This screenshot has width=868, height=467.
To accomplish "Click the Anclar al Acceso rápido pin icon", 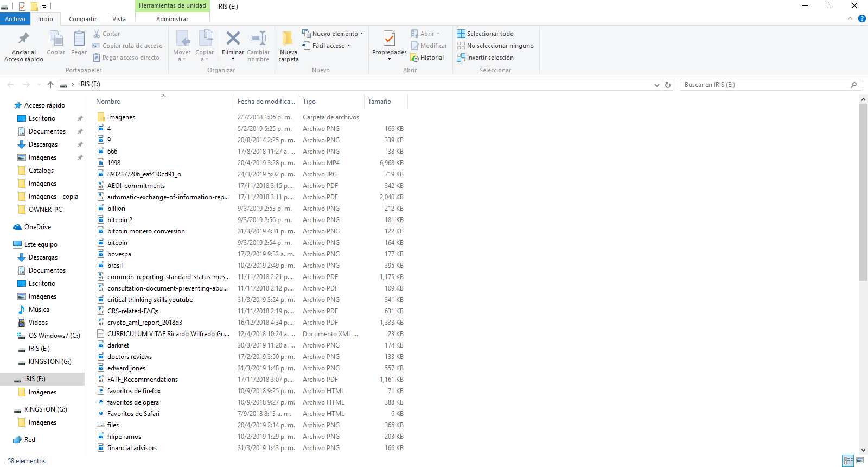I will pyautogui.click(x=23, y=39).
